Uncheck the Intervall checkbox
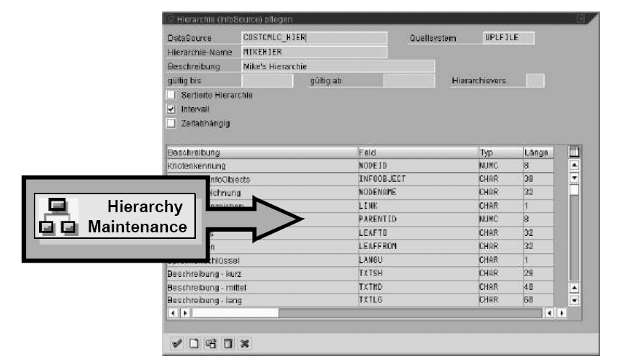The width and height of the screenshot is (620, 364). pyautogui.click(x=171, y=109)
